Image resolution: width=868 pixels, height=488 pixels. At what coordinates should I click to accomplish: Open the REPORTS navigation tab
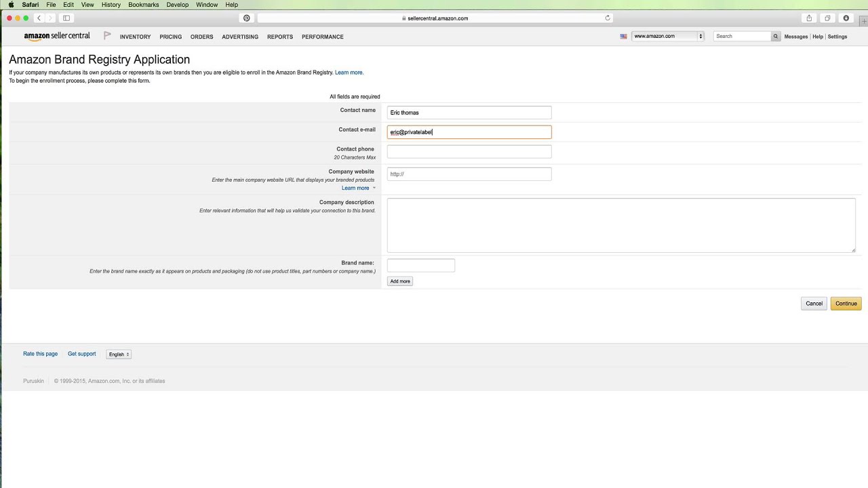click(x=280, y=37)
